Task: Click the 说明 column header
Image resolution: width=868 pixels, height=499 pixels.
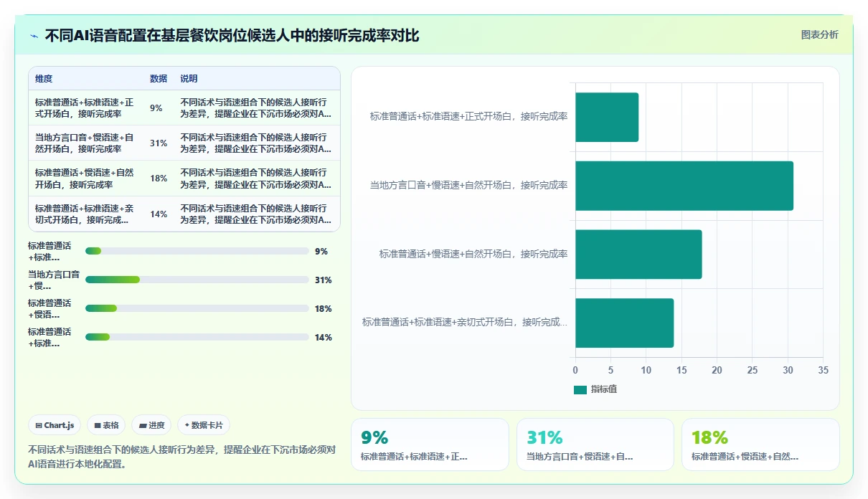Action: [x=189, y=79]
